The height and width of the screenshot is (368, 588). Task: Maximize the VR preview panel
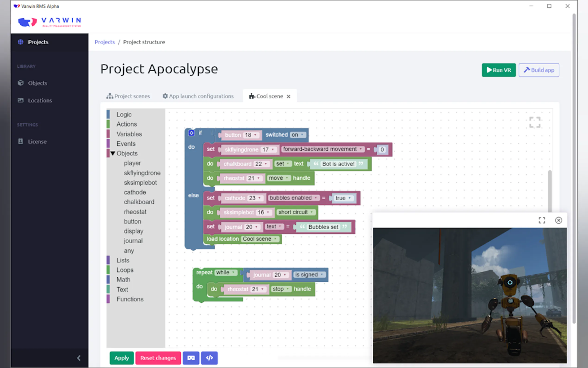542,220
